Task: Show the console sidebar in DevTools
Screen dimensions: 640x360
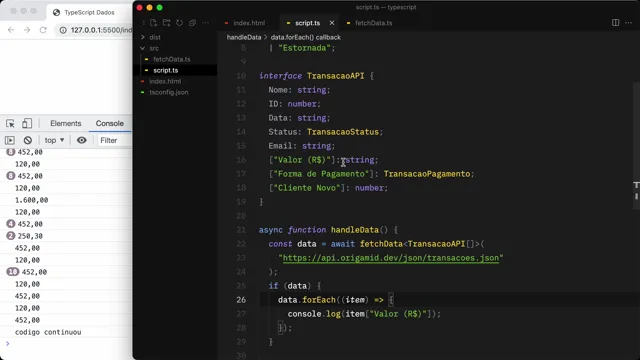Action: coord(10,140)
